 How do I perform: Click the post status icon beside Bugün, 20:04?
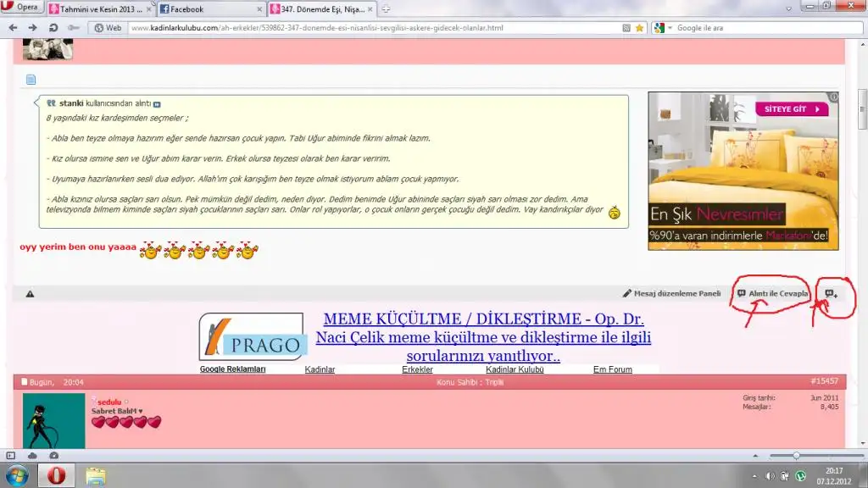click(x=25, y=382)
